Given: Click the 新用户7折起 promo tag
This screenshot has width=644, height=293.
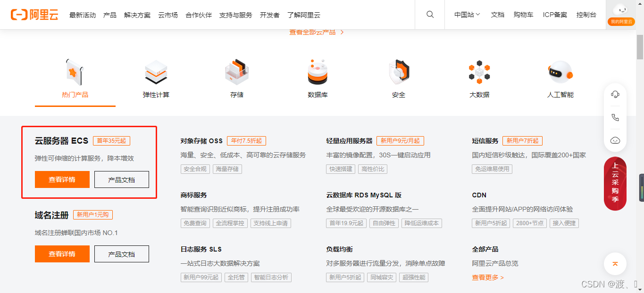Looking at the screenshot, I should click(523, 141).
